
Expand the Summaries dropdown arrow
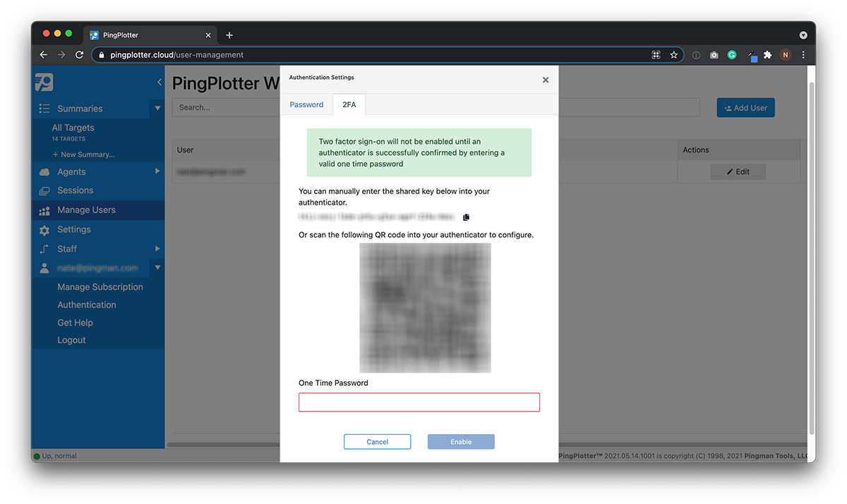(157, 109)
